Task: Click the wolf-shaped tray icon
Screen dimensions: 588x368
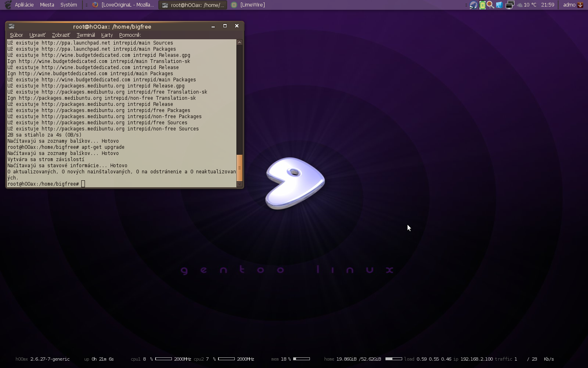Action: (473, 5)
